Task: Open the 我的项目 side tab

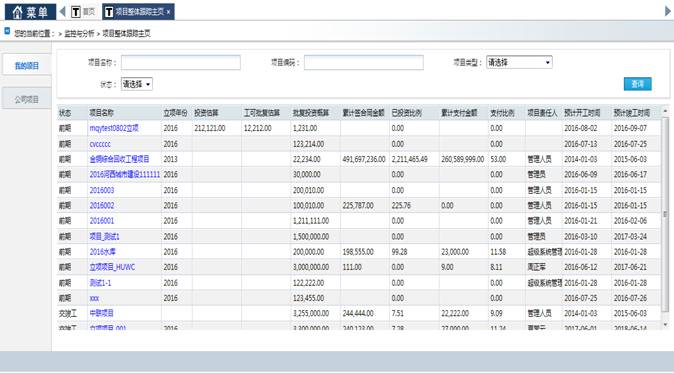Action: click(x=27, y=66)
